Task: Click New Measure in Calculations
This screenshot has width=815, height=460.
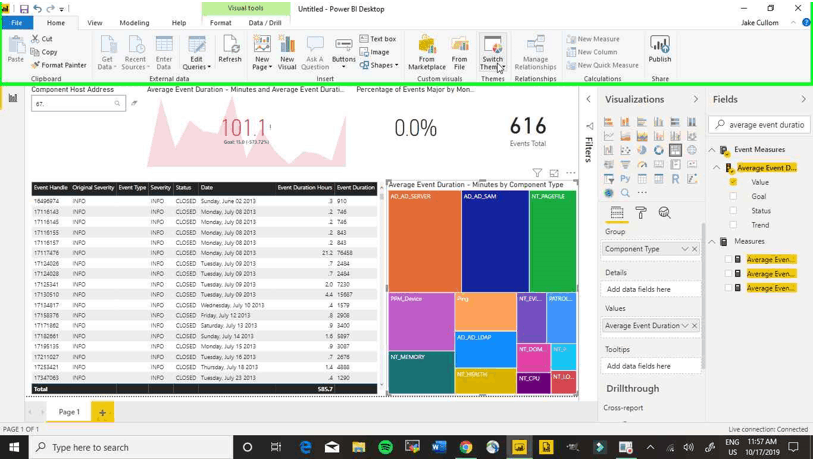Action: pos(593,39)
